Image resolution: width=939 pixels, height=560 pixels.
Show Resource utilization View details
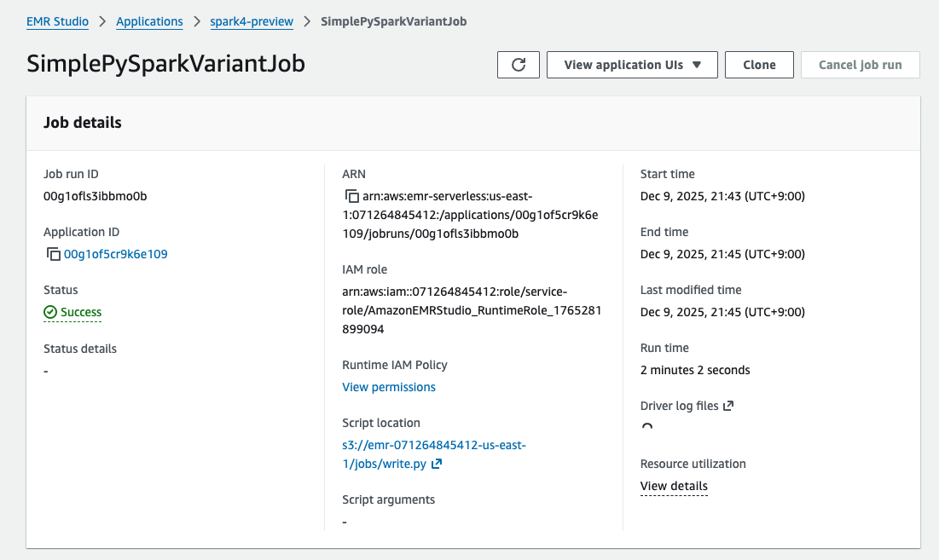coord(674,486)
